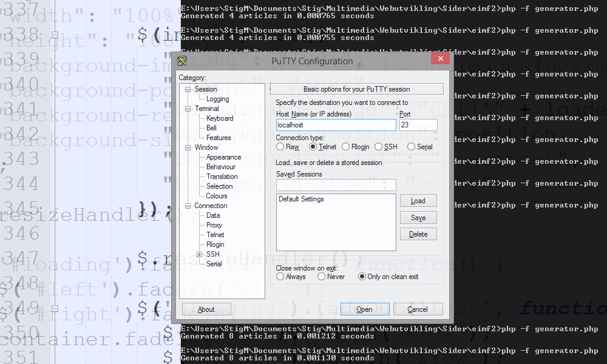Screen dimensions: 607x364
Task: Open the Proxy settings category
Action: [214, 225]
